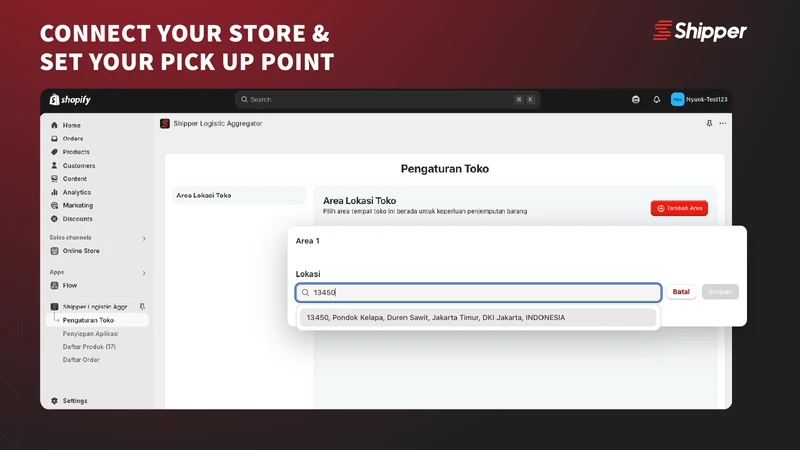
Task: Open Products in the sidebar
Action: pos(76,152)
